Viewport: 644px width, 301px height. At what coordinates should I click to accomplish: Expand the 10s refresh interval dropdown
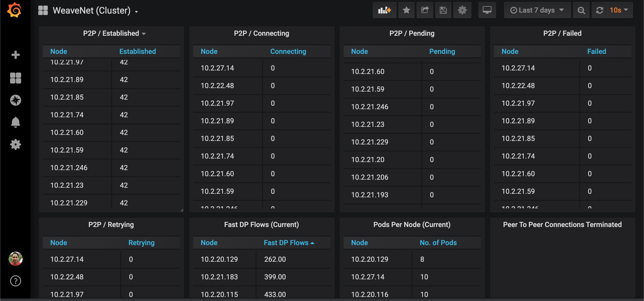619,10
